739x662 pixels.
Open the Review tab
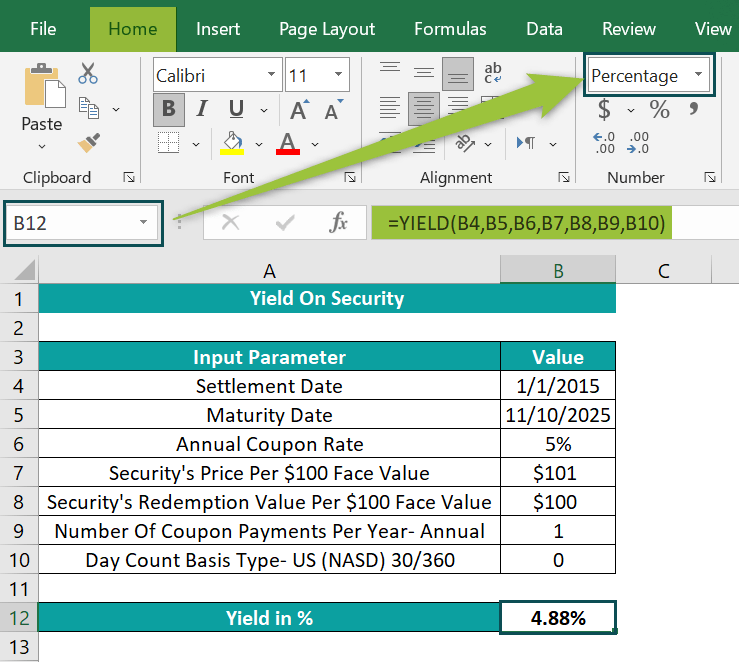(x=629, y=29)
